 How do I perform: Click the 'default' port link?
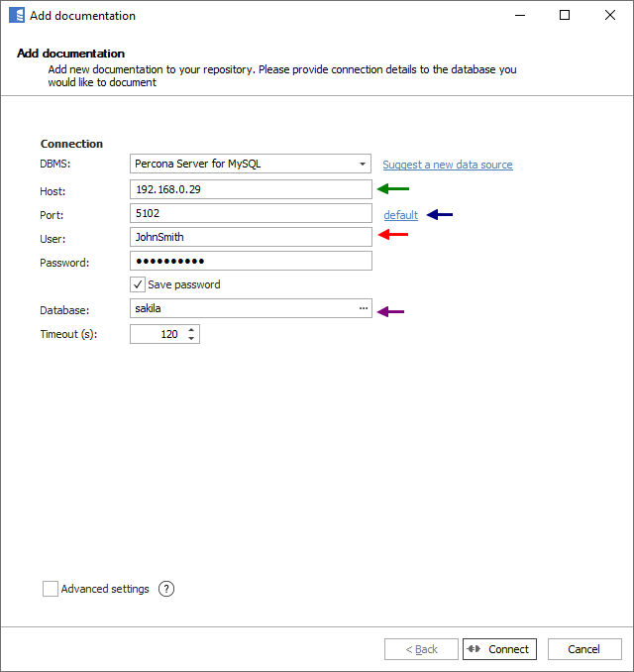400,215
